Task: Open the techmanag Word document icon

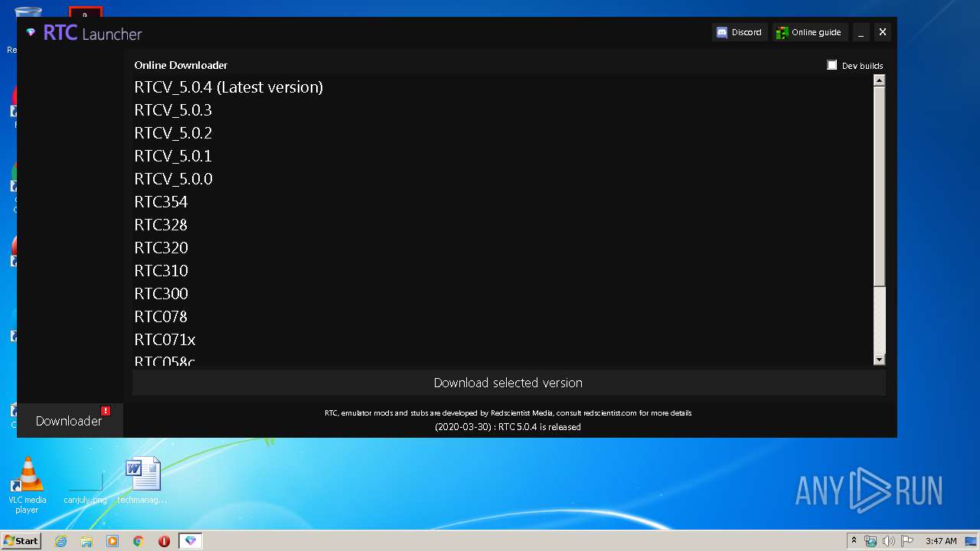Action: [142, 481]
